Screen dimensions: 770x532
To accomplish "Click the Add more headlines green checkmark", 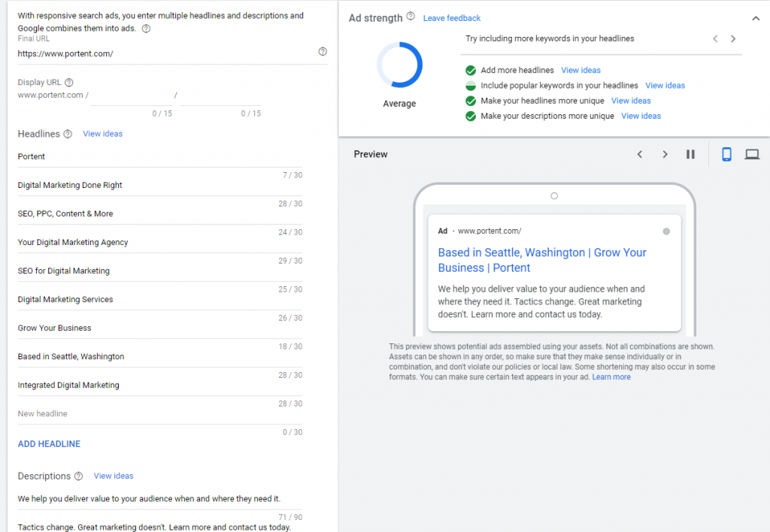I will 471,70.
